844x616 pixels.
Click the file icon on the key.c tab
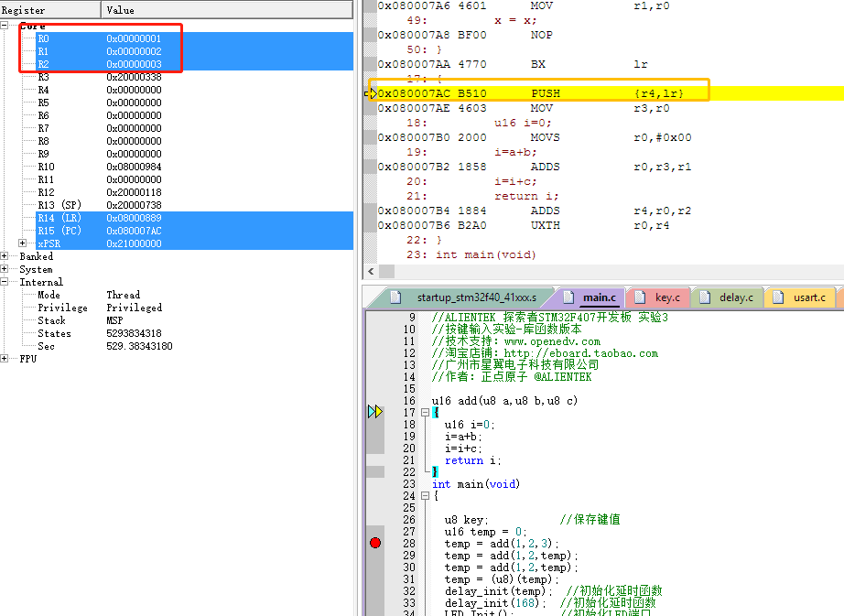[x=640, y=297]
